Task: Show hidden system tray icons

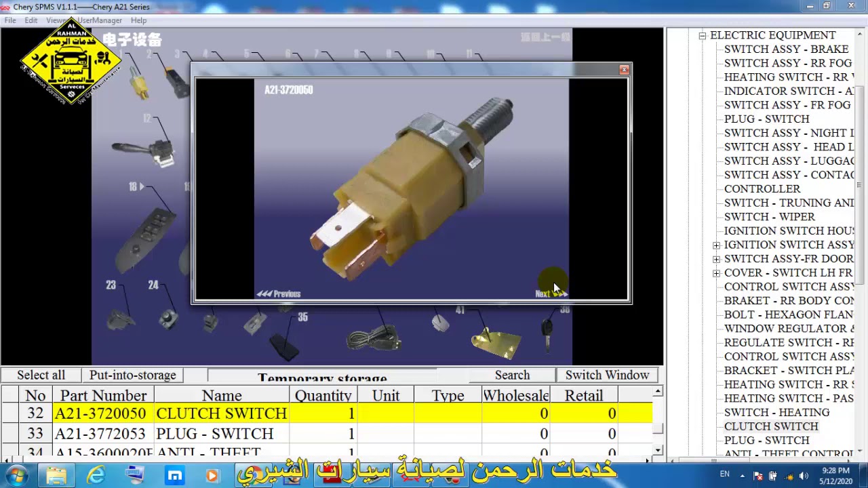Action: (743, 476)
